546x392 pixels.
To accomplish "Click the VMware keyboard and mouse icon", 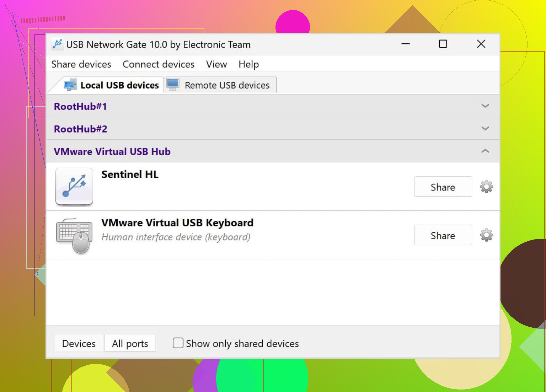I will click(x=74, y=236).
